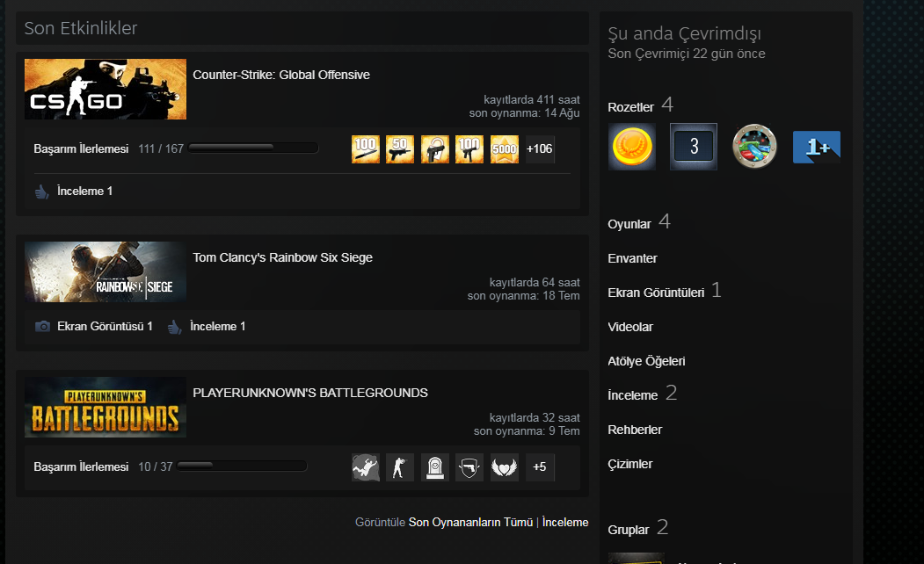The image size is (924, 564).
Task: Click the Counter-Strike: Global Offensive title
Action: coord(281,75)
